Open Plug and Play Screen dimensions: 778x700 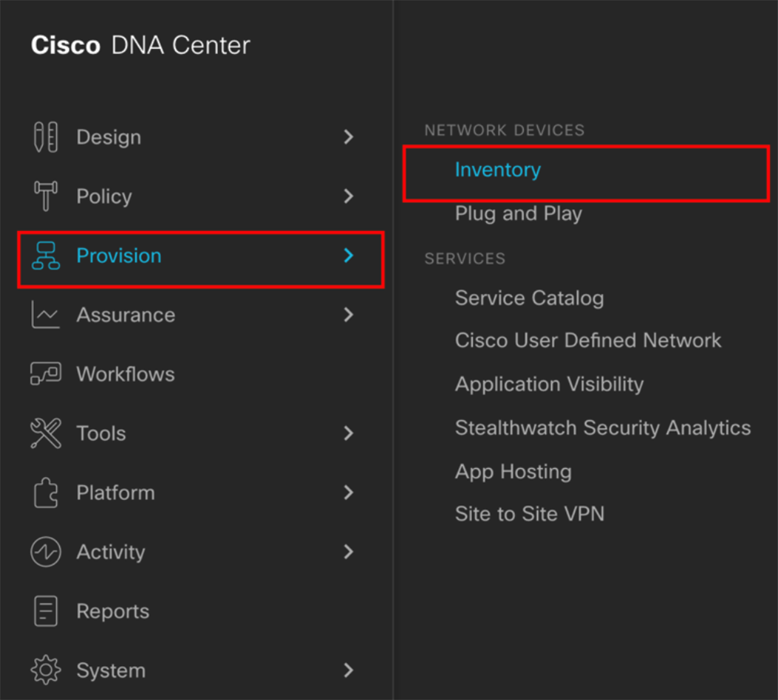(519, 214)
